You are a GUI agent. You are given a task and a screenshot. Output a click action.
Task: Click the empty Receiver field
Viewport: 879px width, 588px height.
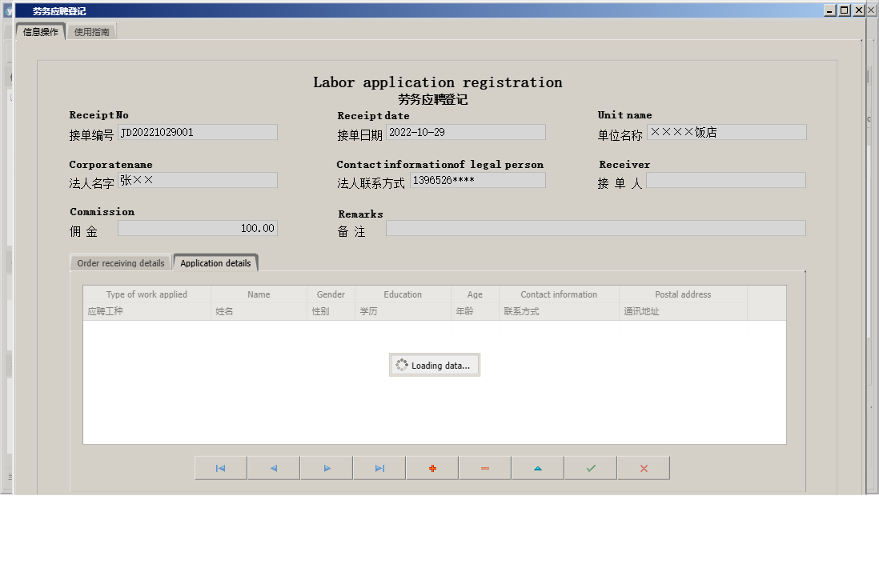tap(725, 181)
